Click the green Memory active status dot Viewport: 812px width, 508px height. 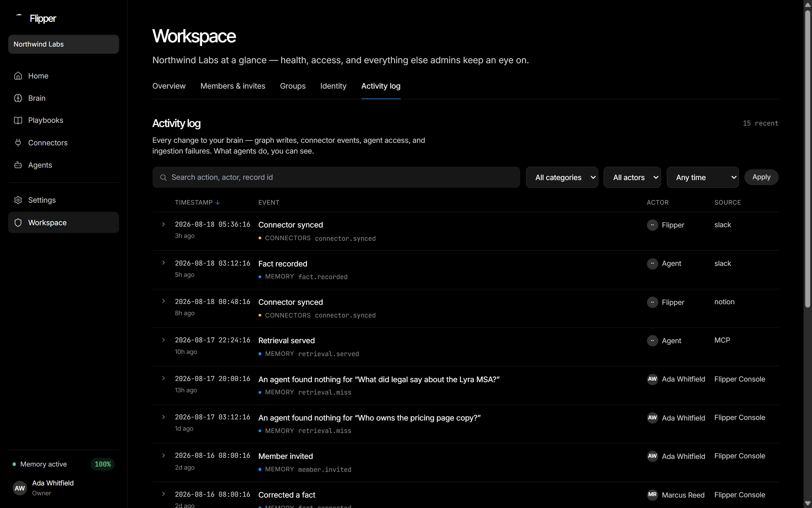coord(14,464)
